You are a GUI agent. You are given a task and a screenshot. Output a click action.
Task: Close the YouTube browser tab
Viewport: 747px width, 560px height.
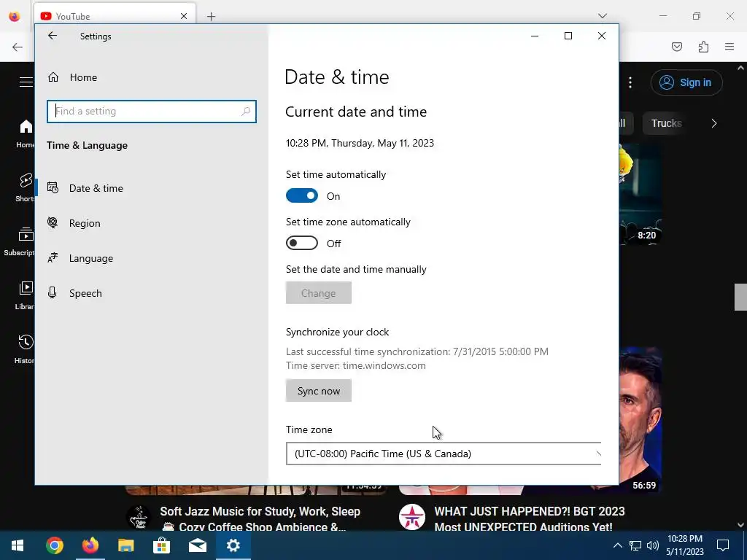pos(184,16)
